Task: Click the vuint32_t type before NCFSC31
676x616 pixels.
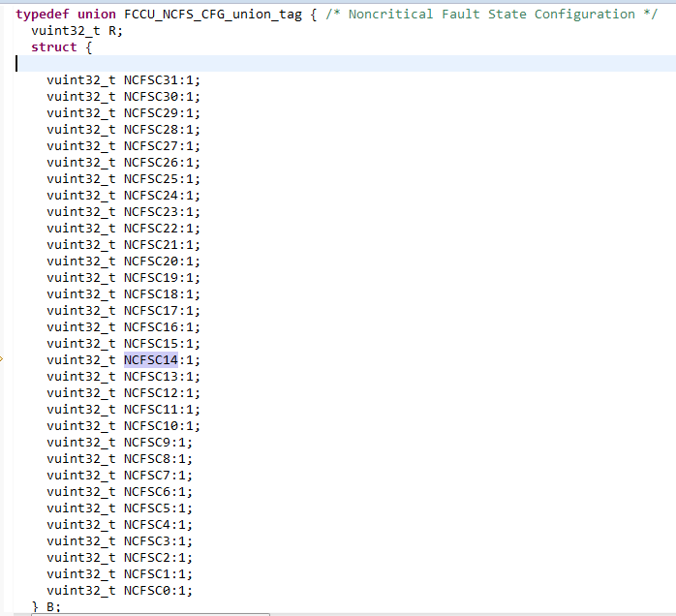Action: 81,80
